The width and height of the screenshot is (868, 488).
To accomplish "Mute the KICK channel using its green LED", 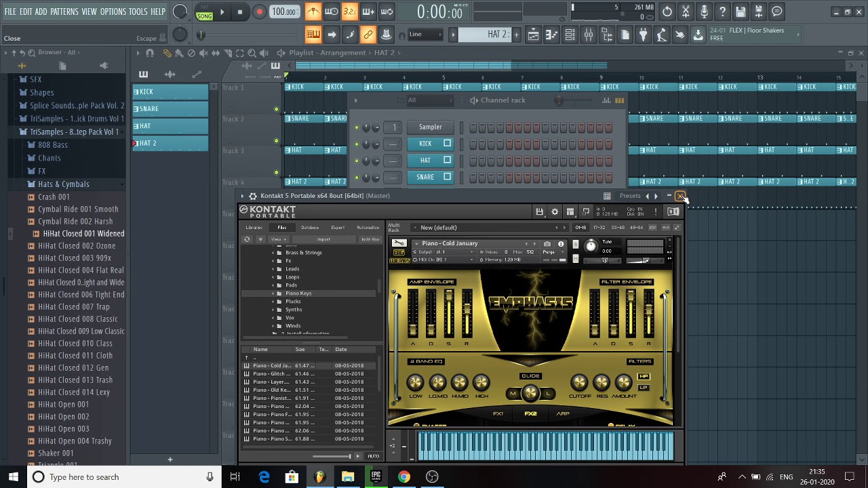I will click(x=357, y=144).
